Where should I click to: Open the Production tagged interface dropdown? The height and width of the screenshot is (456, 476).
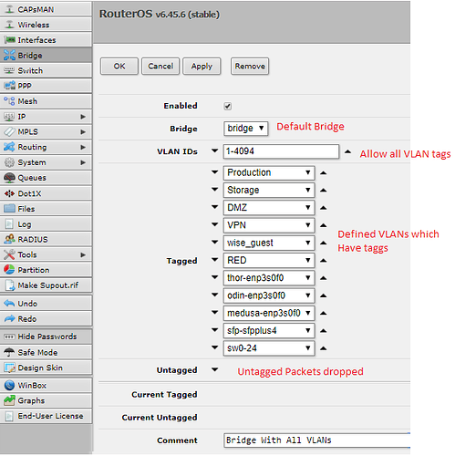tap(269, 172)
